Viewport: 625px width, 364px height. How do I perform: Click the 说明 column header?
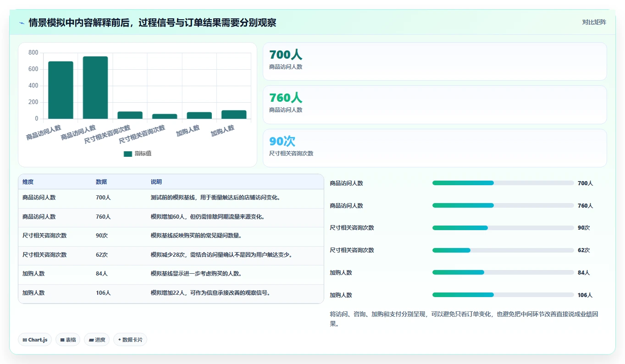(156, 182)
